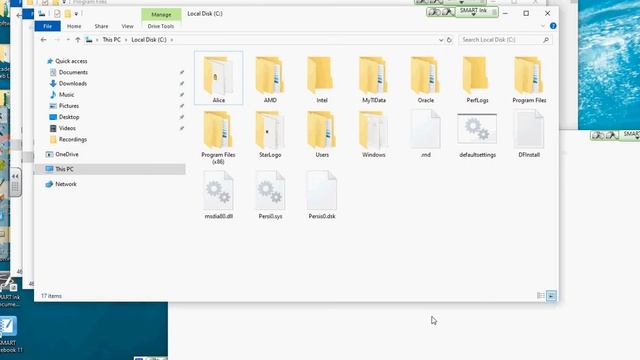640x360 pixels.
Task: Open the PerfLogs folder
Action: tap(477, 78)
